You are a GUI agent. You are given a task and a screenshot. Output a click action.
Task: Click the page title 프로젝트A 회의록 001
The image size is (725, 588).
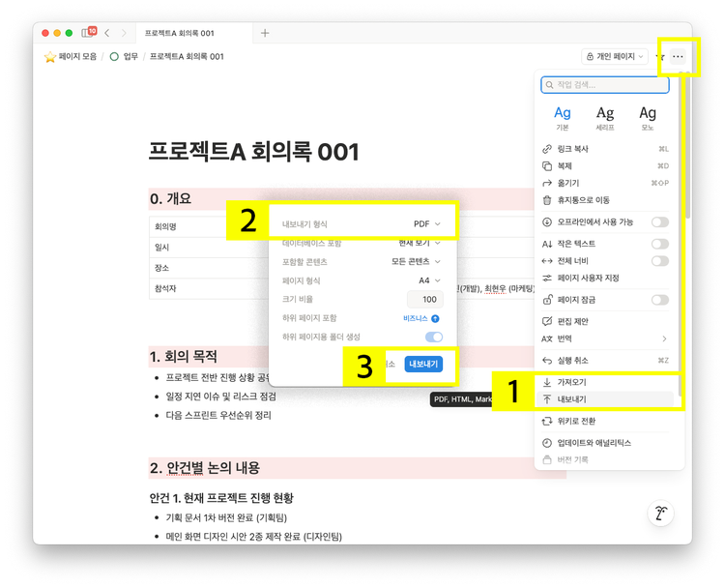pos(253,152)
